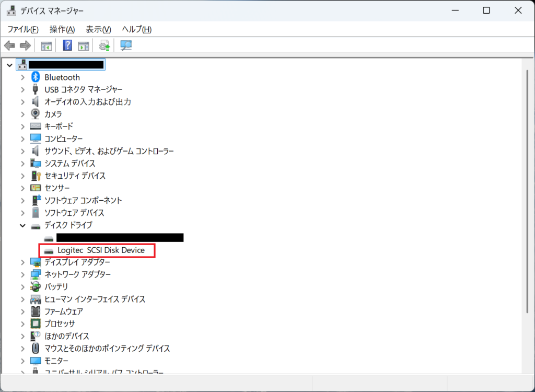Click the Bluetooth device category icon
535x392 pixels.
pos(36,77)
